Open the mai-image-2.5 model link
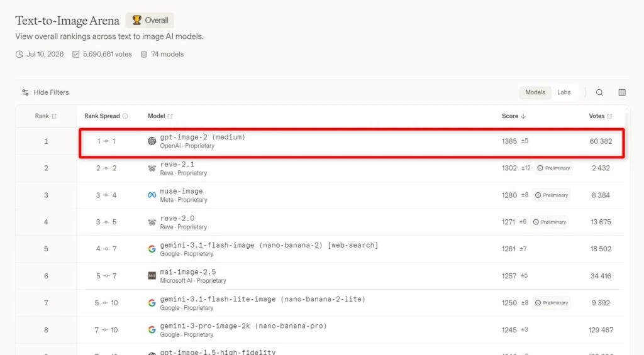The image size is (644, 355). click(187, 272)
